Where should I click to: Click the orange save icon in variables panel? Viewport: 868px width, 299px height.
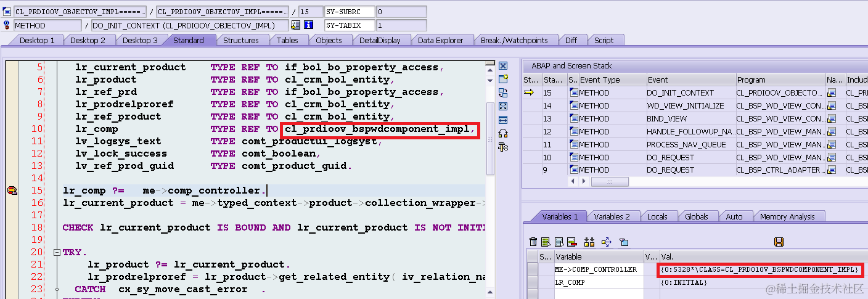(x=779, y=242)
